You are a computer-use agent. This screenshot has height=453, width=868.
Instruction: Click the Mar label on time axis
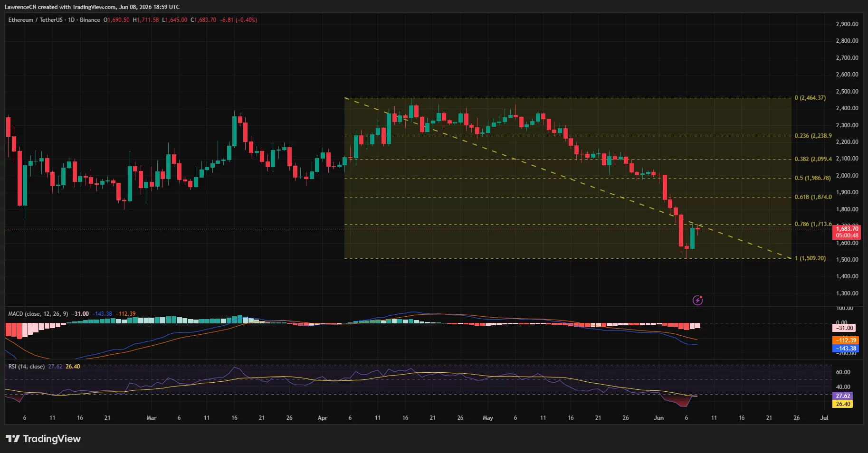[x=152, y=418]
